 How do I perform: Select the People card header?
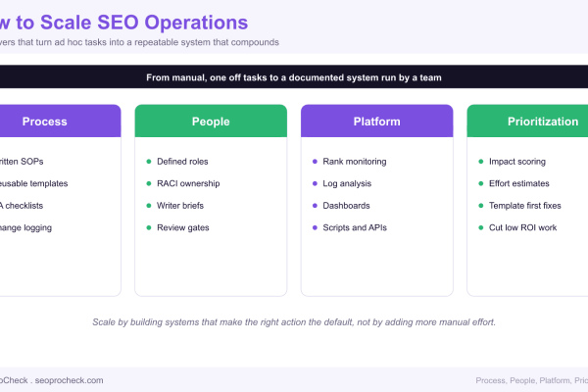point(211,121)
